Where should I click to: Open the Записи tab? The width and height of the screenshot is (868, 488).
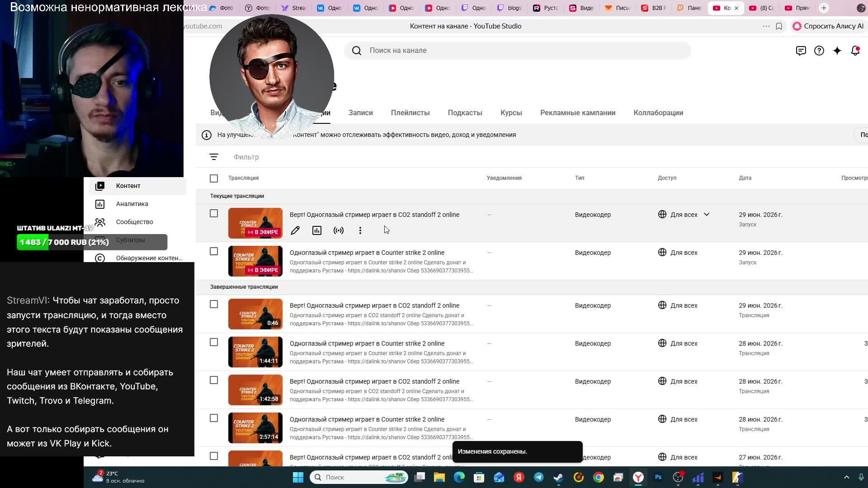coord(360,113)
